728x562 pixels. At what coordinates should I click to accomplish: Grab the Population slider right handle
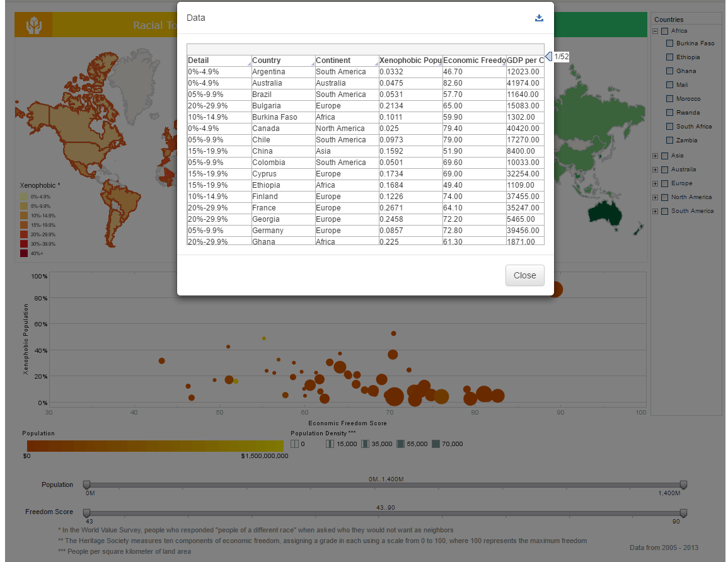pos(683,485)
